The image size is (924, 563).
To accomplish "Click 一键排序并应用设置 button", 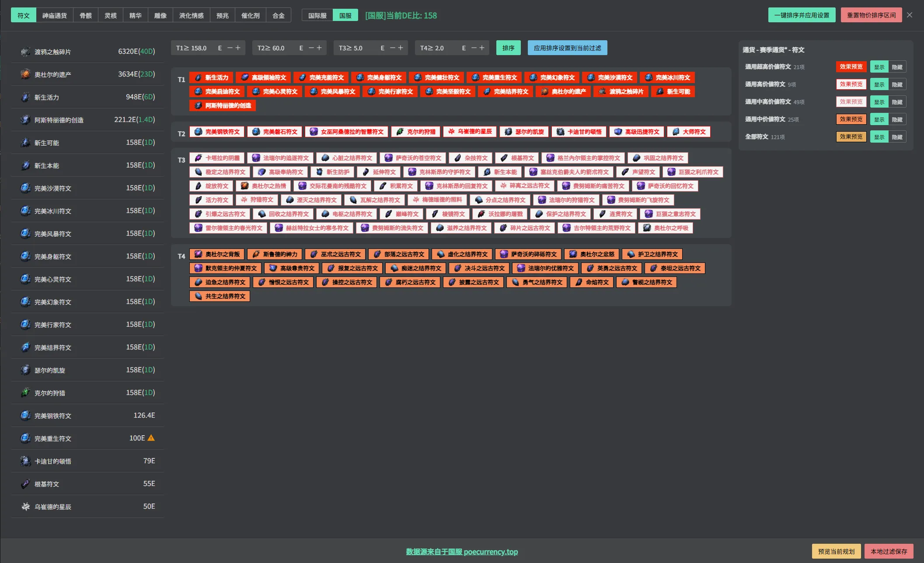I will (802, 15).
